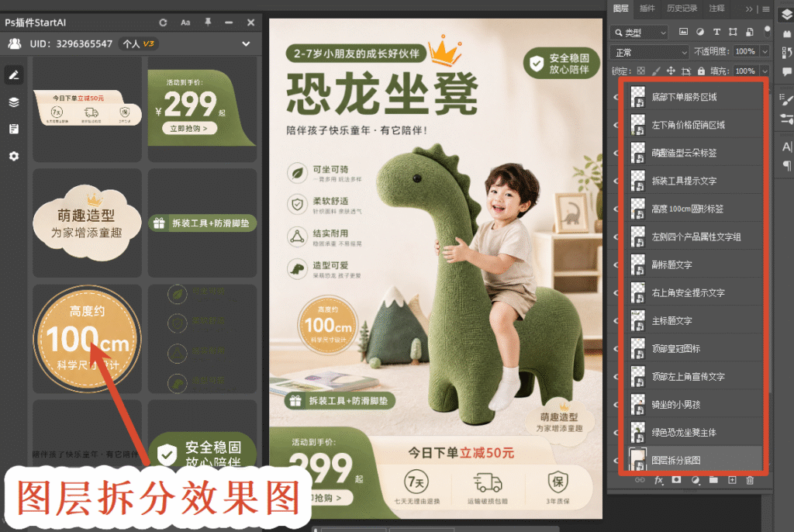This screenshot has width=794, height=532.
Task: Select the 萌趣造型 cloud label asset tile
Action: tap(87, 223)
